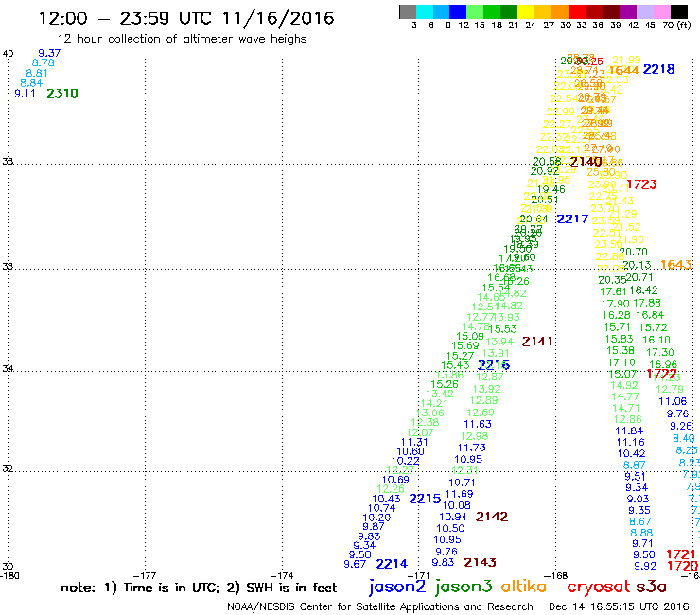Click the wave height value 13.92

[487, 389]
